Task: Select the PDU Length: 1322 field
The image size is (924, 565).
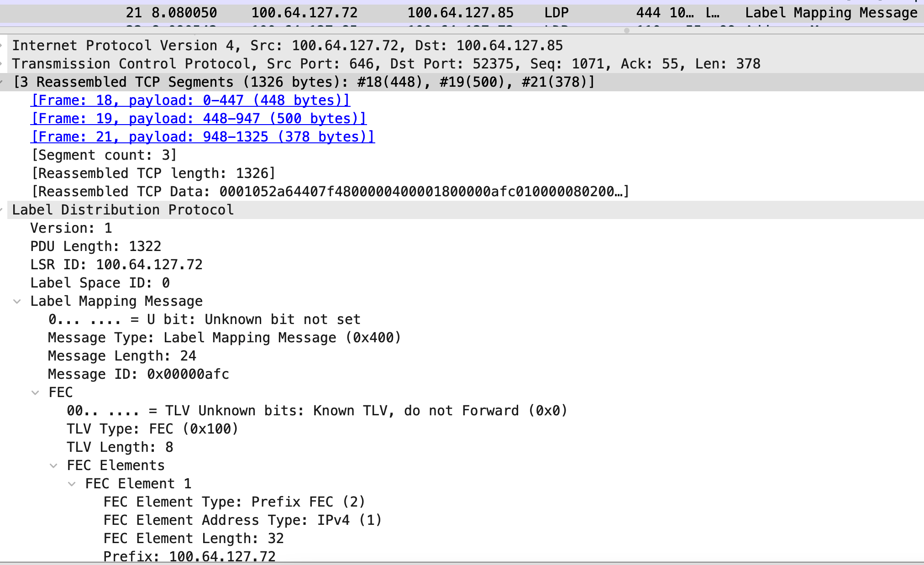Action: (96, 246)
